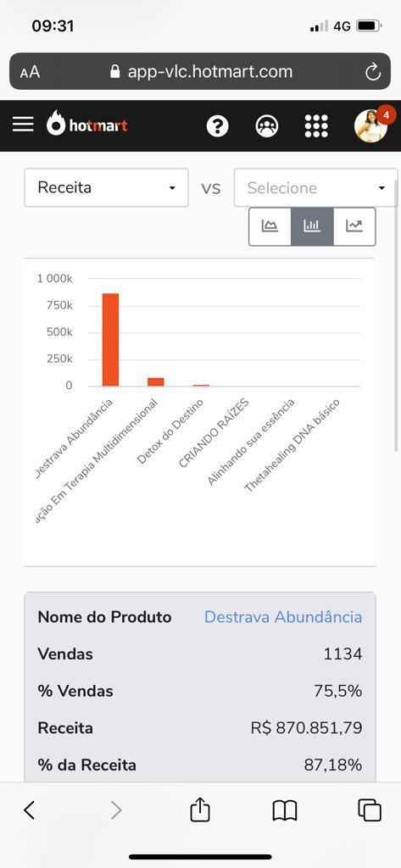Select the bar chart view
This screenshot has height=868, width=401.
[x=312, y=226]
